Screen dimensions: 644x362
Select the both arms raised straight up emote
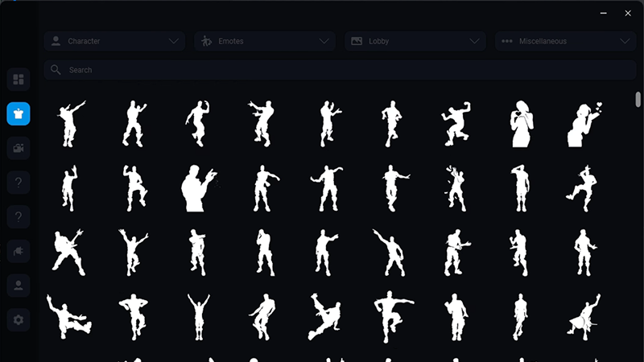pos(199,316)
